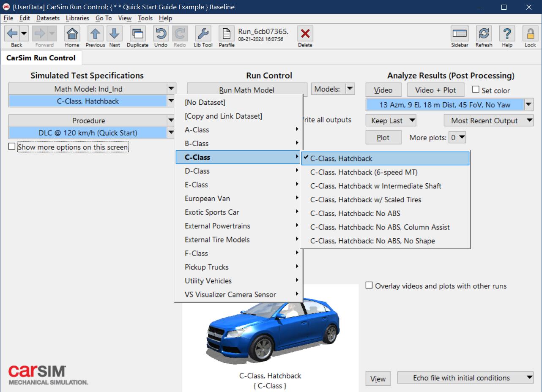The height and width of the screenshot is (392, 542).
Task: Select the CarSim Run Control tab
Action: pyautogui.click(x=41, y=58)
